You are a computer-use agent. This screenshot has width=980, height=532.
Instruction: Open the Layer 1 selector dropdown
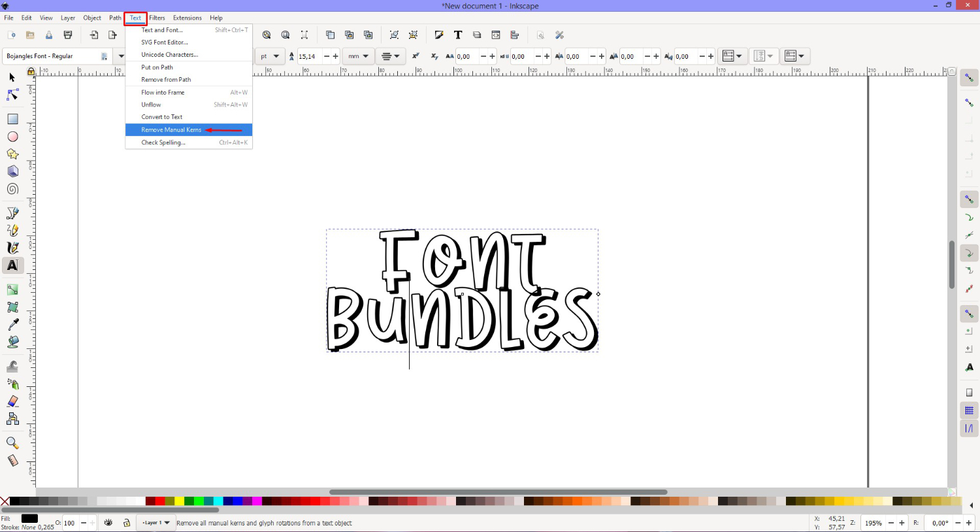pyautogui.click(x=155, y=523)
